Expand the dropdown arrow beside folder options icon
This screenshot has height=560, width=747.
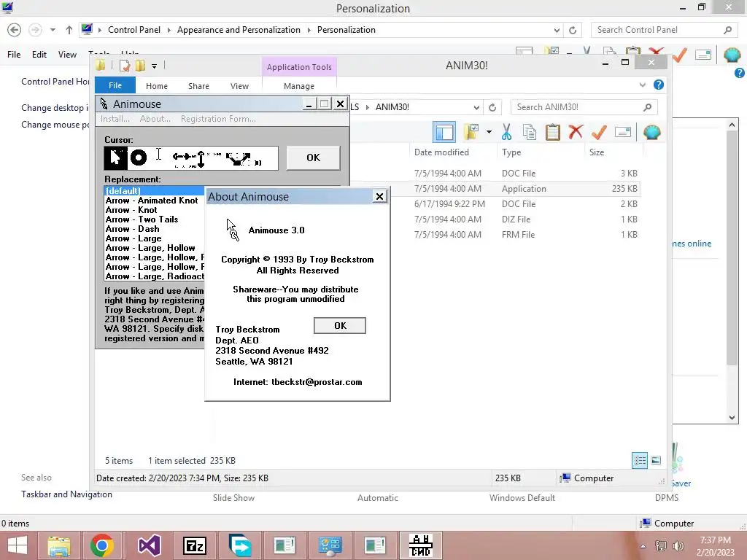point(489,132)
